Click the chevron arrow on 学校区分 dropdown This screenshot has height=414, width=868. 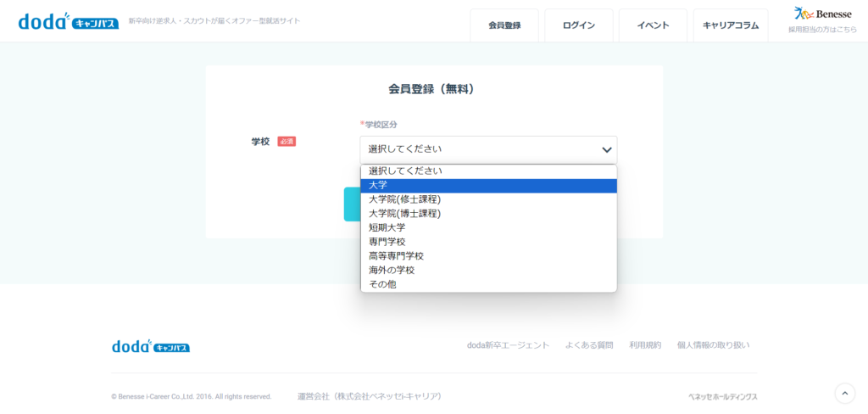pos(606,149)
